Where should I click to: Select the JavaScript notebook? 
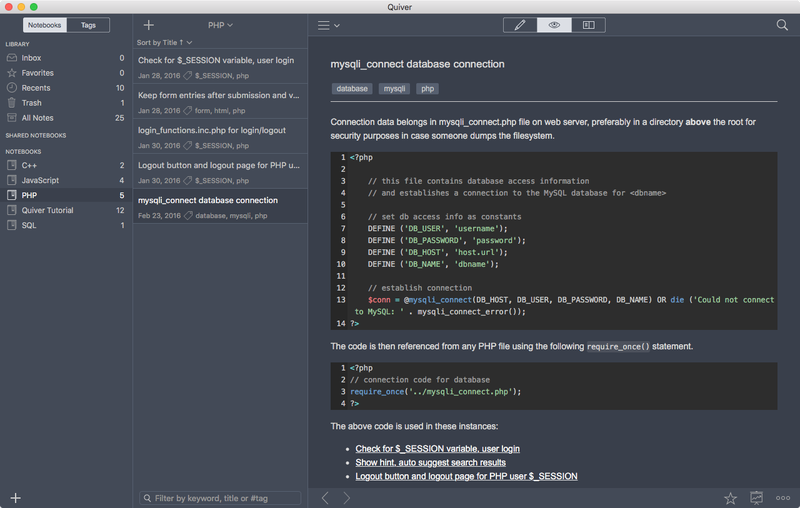[x=66, y=180]
